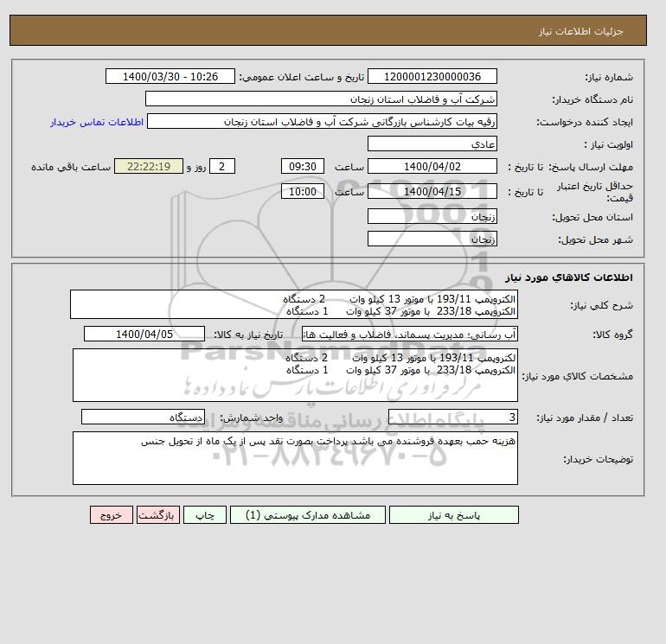The image size is (666, 644).
Task: Click the label شرح کلی نیاز
Action: [601, 306]
